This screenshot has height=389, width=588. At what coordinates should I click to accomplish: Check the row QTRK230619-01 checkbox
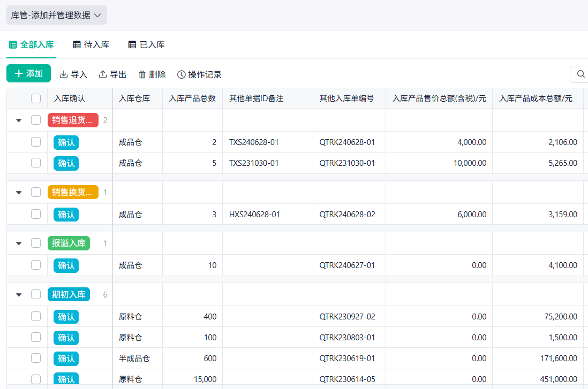tap(36, 359)
